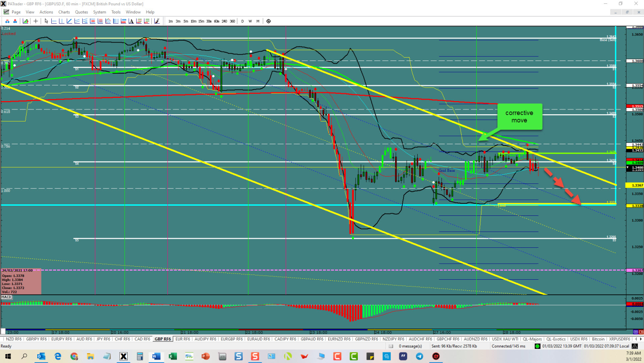The image size is (644, 363).
Task: Click the clock icon in the toolbar
Action: point(268,21)
